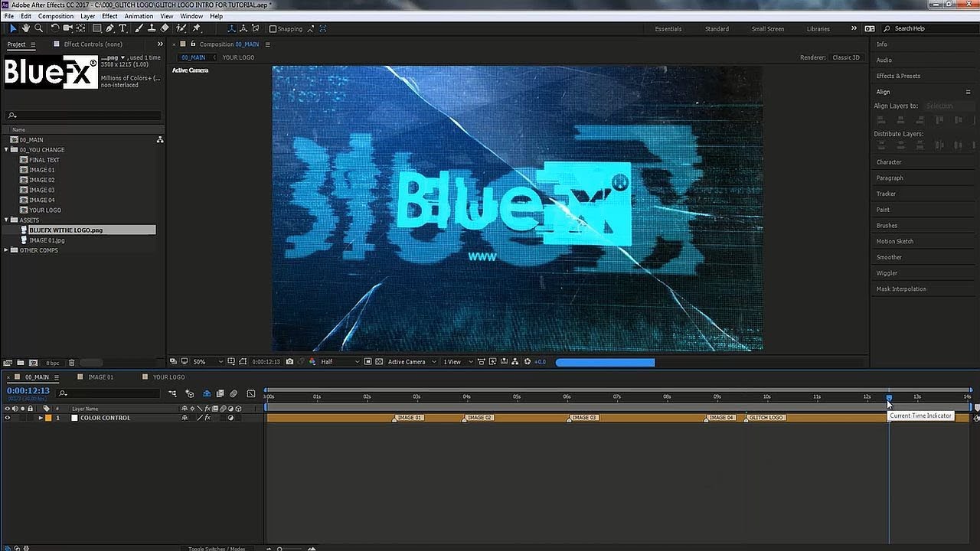
Task: Click the Draft 3D timeline icon
Action: [x=189, y=393]
